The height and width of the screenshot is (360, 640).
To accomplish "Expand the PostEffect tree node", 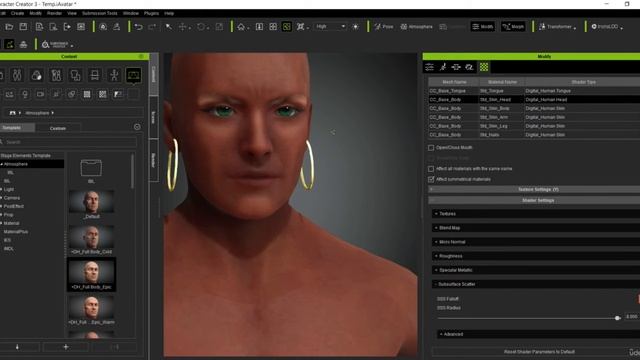I will (x=2, y=206).
